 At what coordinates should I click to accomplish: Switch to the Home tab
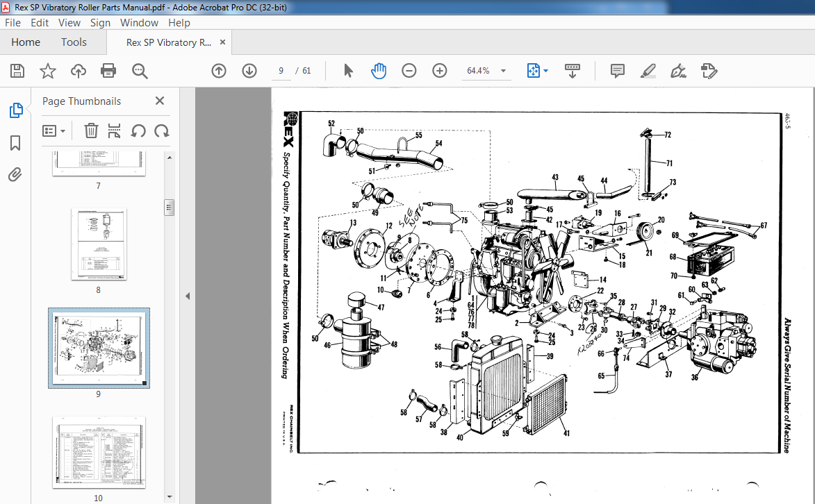pyautogui.click(x=26, y=42)
